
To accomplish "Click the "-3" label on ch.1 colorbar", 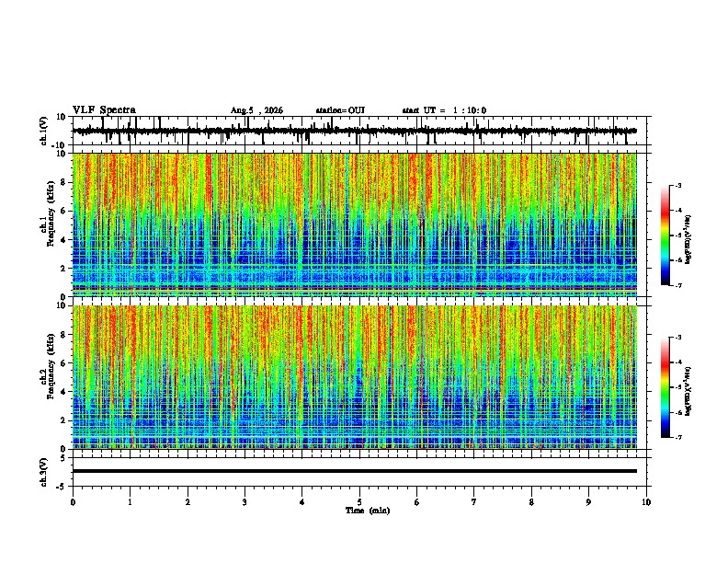I will click(x=678, y=185).
